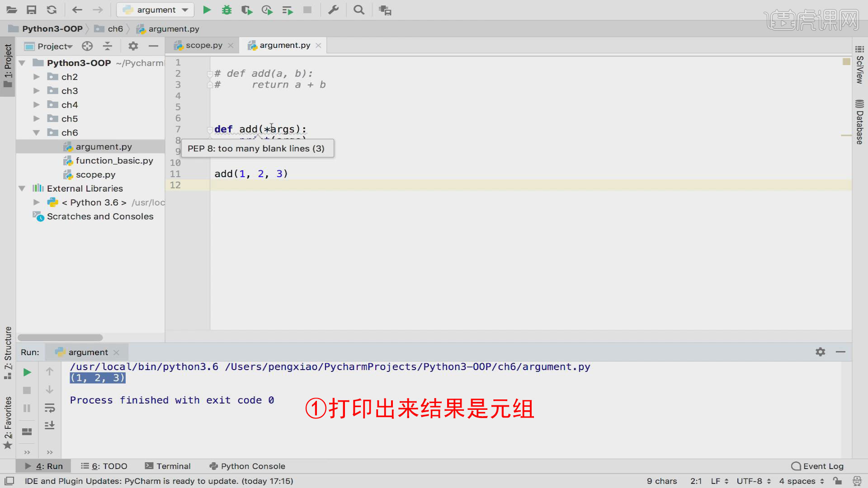Screen dimensions: 868x488
Task: Select the Run with Coverage icon
Action: [x=247, y=9]
